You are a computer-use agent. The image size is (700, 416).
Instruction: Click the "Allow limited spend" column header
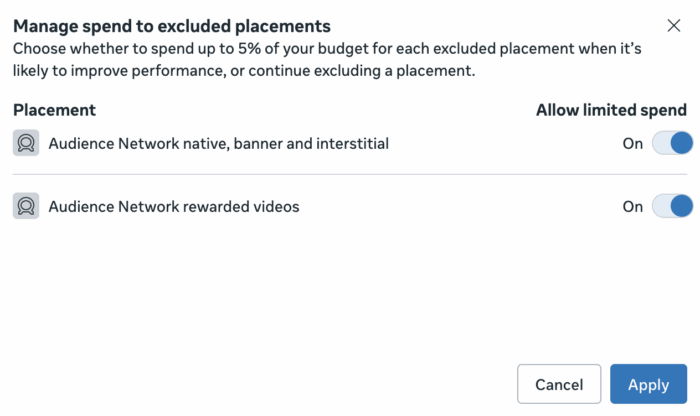[611, 110]
